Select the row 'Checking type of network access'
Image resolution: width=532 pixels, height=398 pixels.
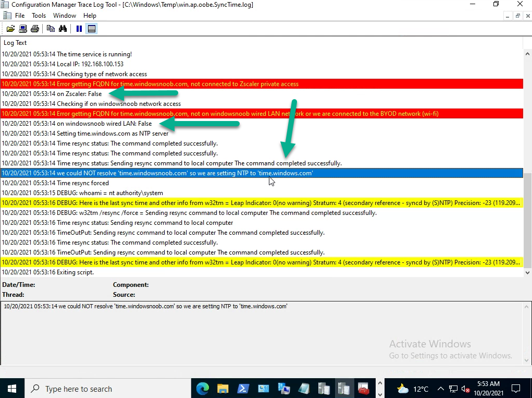[262, 74]
